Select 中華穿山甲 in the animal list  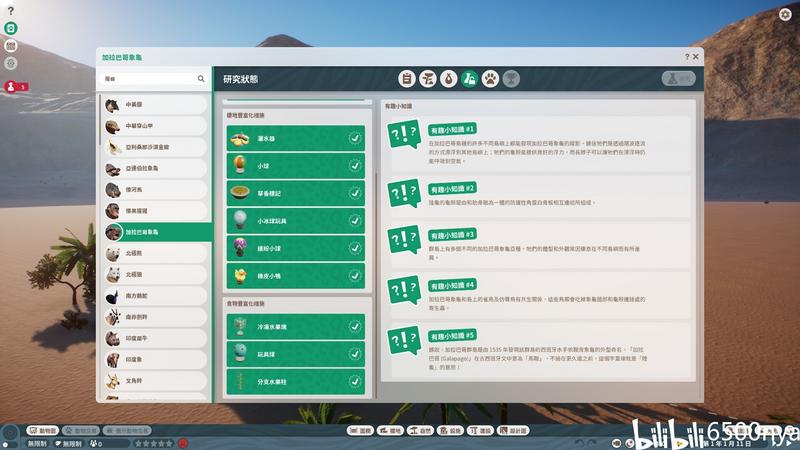click(155, 126)
